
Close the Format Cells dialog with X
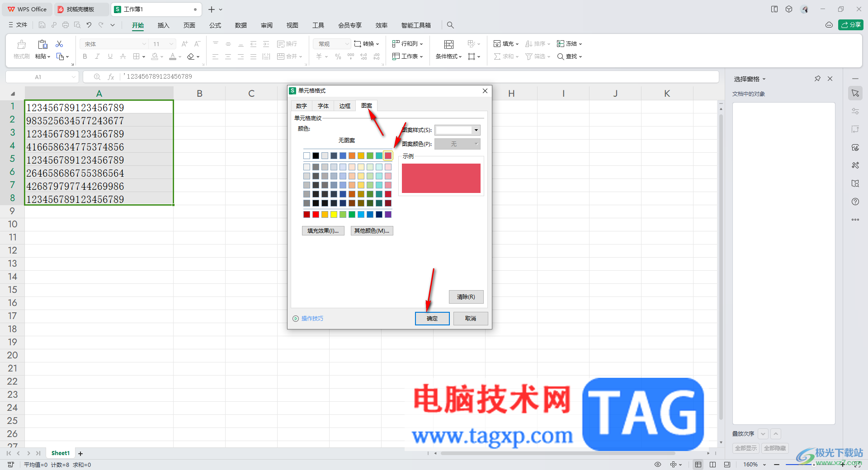tap(485, 91)
